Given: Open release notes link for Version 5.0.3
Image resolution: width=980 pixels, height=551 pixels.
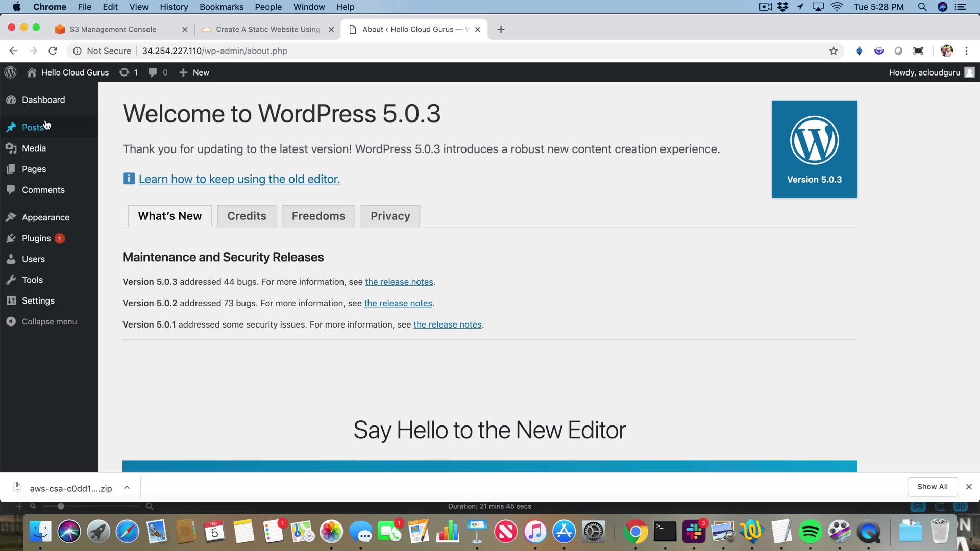Looking at the screenshot, I should coord(399,282).
